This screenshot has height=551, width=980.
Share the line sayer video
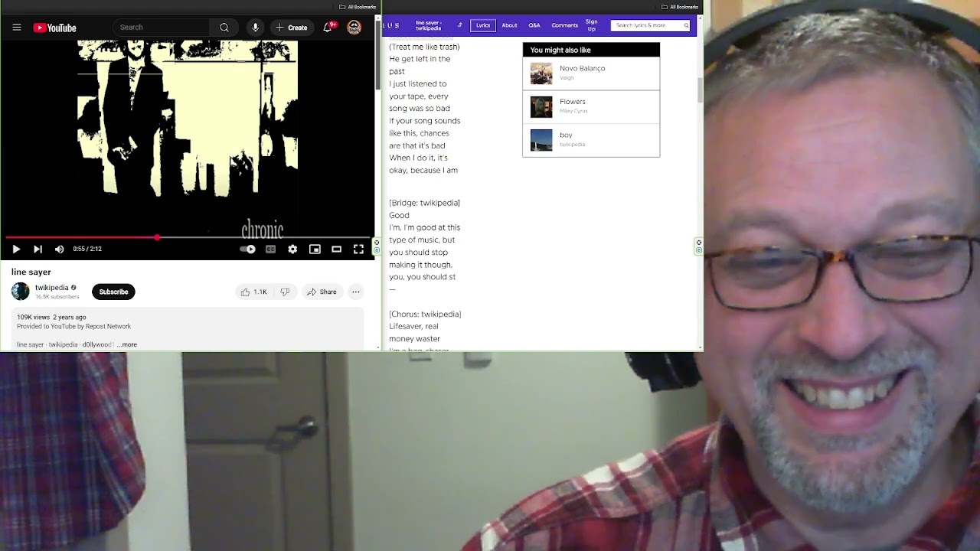coord(322,292)
